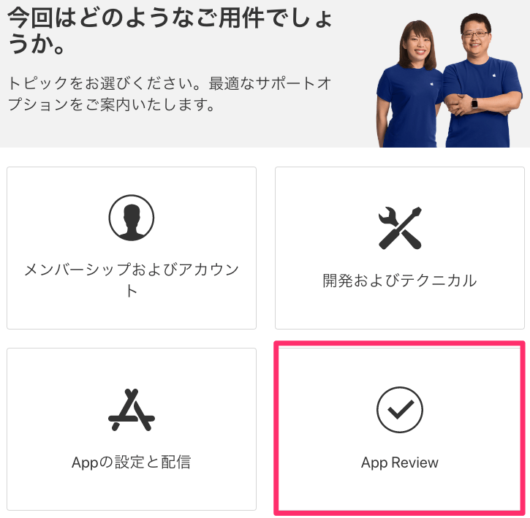Click the wrench and screwdriver icon
Viewport: 530px width, 518px height.
click(x=400, y=228)
